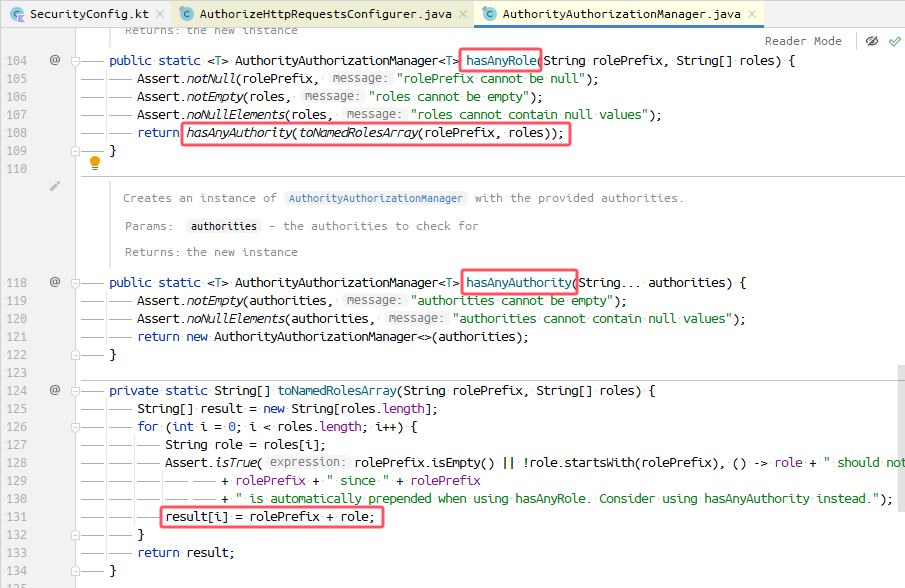Click the class icon on AuthorizeHttpRequestsConfigurer.java tab

point(186,14)
